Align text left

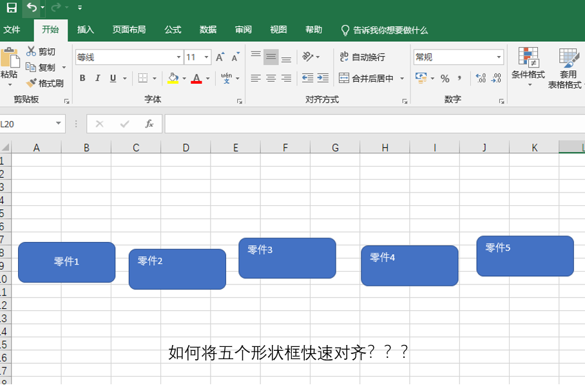point(256,78)
